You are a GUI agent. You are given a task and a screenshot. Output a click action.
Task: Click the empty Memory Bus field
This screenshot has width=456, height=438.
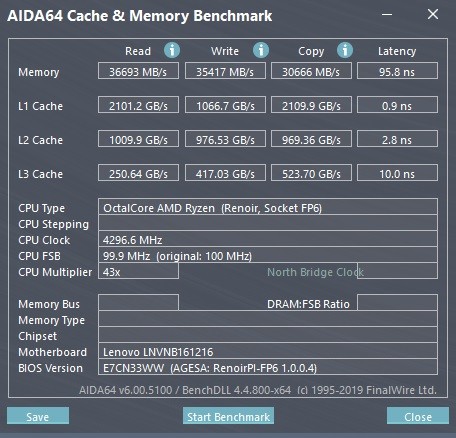click(138, 303)
